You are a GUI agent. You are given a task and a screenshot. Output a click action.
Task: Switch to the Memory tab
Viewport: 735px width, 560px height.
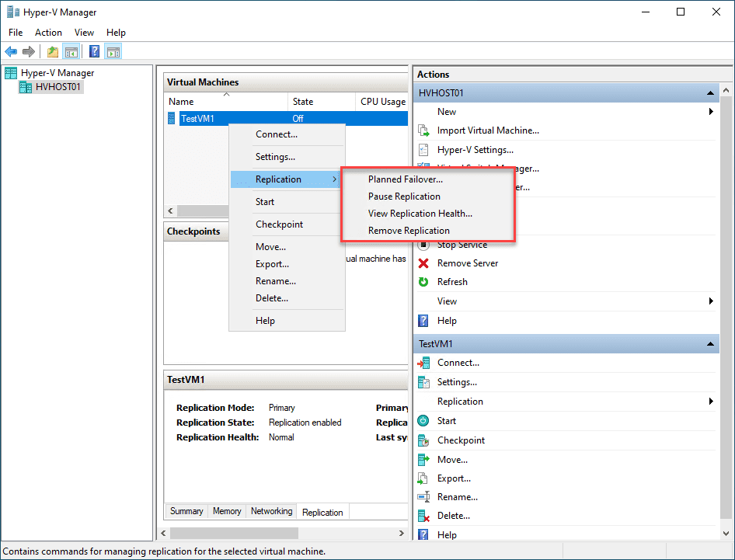point(227,511)
